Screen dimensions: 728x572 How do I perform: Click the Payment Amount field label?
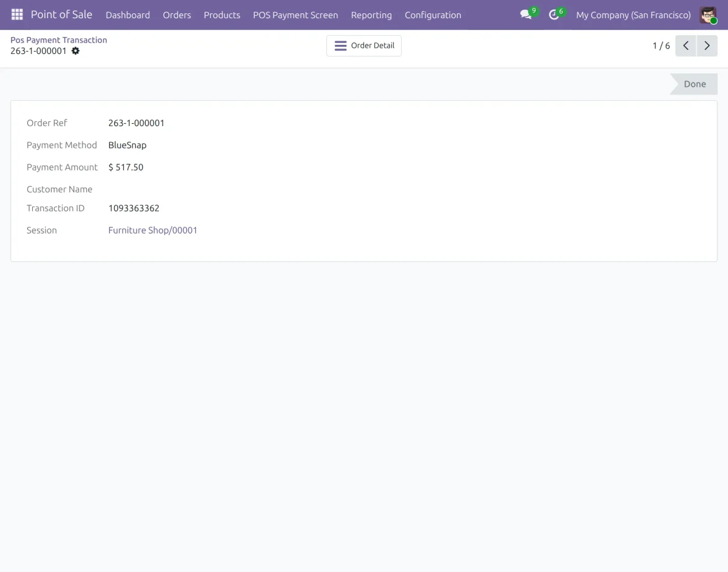pos(62,167)
